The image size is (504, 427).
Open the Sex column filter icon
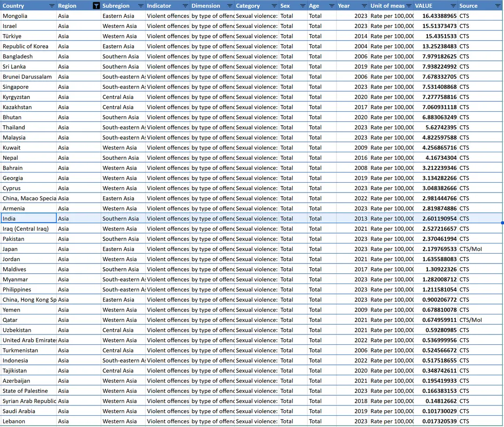pos(303,6)
